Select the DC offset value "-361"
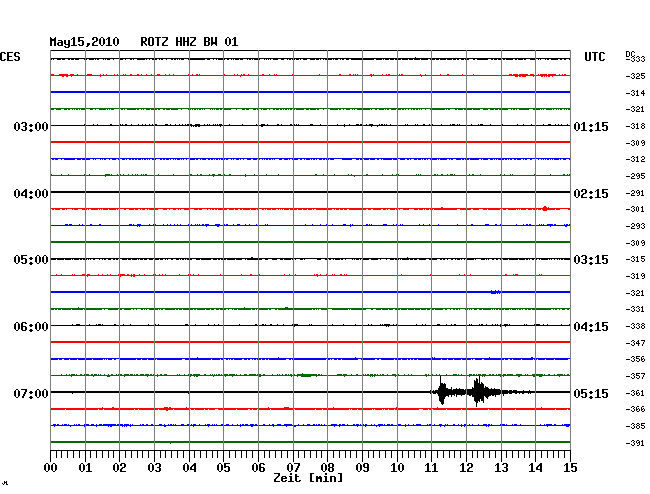The height and width of the screenshot is (494, 650). 635,393
